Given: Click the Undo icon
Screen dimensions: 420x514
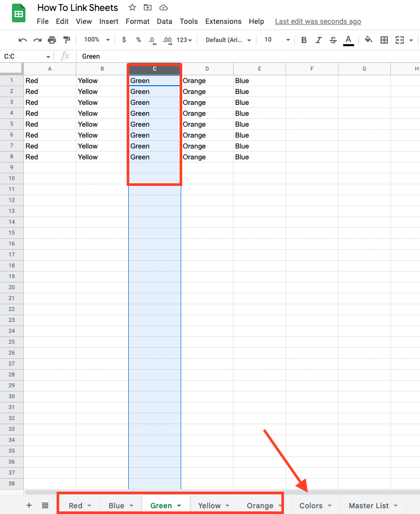Looking at the screenshot, I should tap(22, 39).
